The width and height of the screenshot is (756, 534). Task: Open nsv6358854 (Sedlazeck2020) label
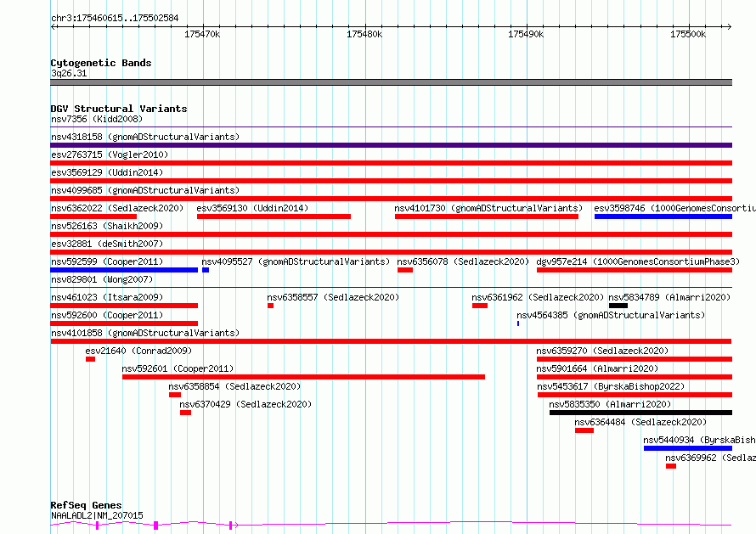pyautogui.click(x=234, y=386)
